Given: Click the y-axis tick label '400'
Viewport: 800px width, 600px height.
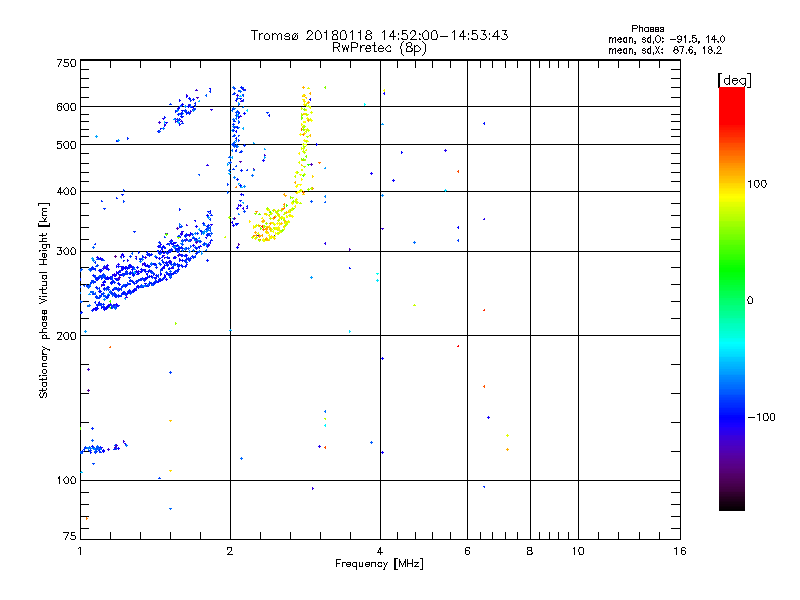Looking at the screenshot, I should coord(67,192).
